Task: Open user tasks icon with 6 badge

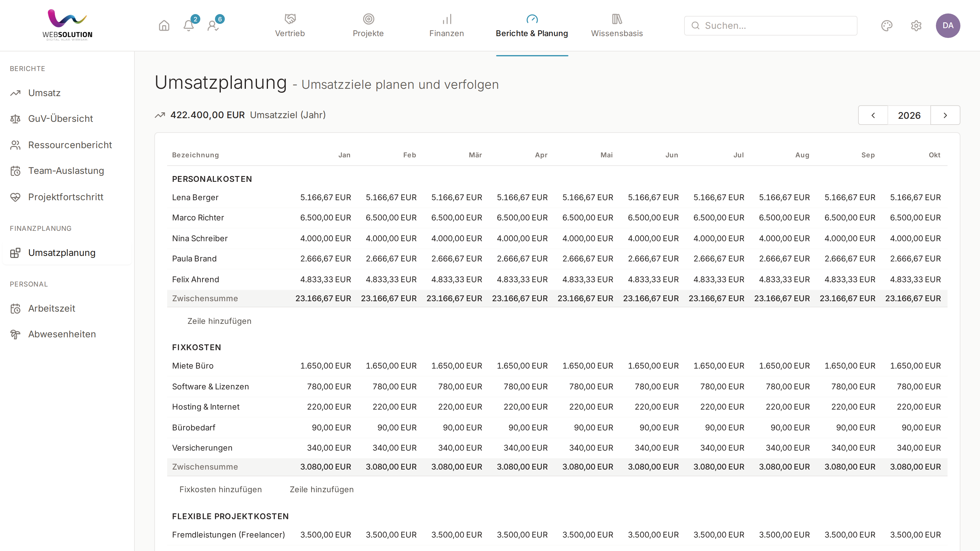Action: click(x=213, y=25)
